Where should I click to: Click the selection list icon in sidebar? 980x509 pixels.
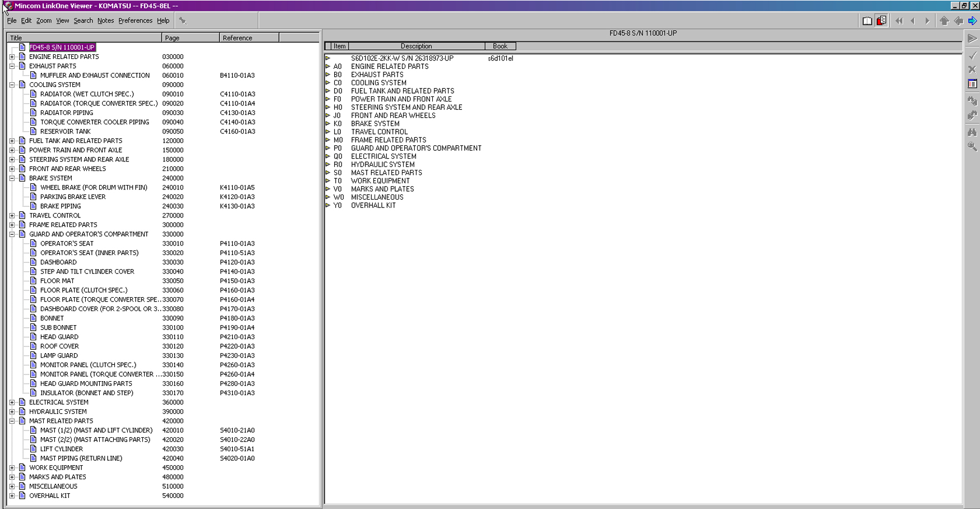972,84
